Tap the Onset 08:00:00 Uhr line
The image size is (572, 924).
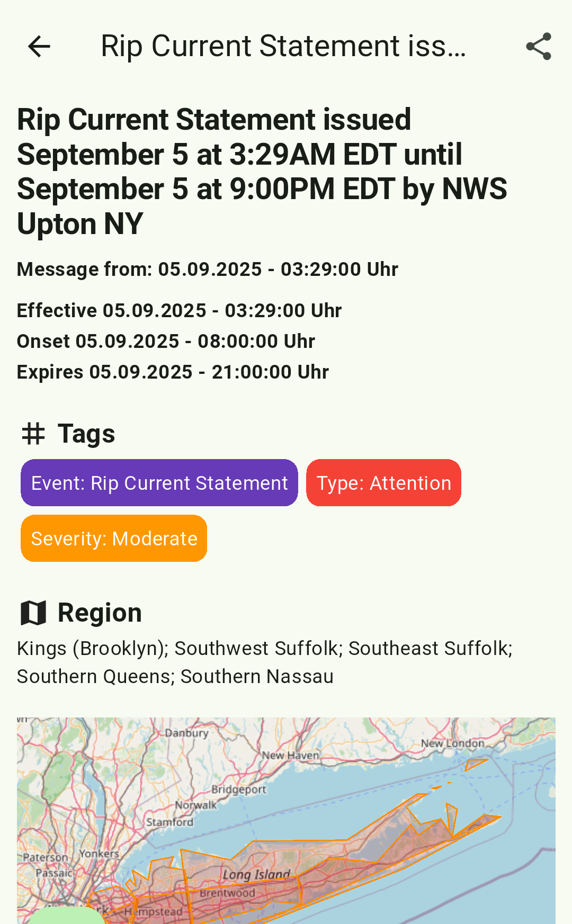click(x=166, y=341)
